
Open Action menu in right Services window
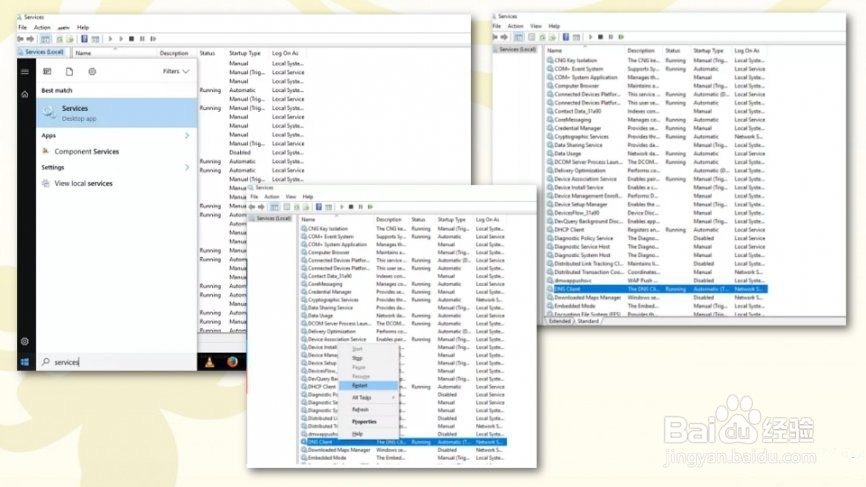point(515,26)
